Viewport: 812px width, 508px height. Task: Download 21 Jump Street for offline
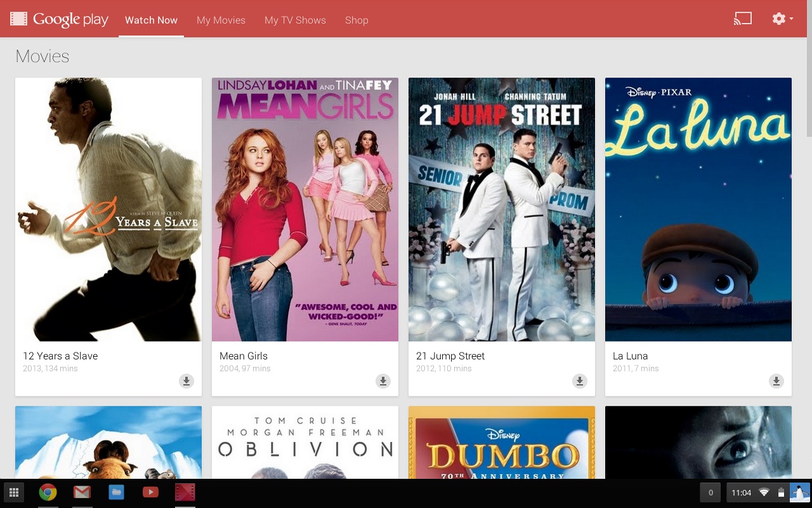point(579,381)
